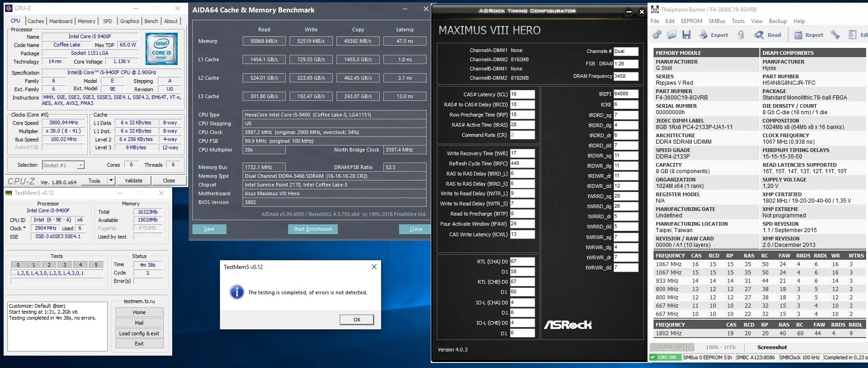The height and width of the screenshot is (368, 868).
Task: Click the Memory Type field in AIDA64
Action: click(335, 176)
